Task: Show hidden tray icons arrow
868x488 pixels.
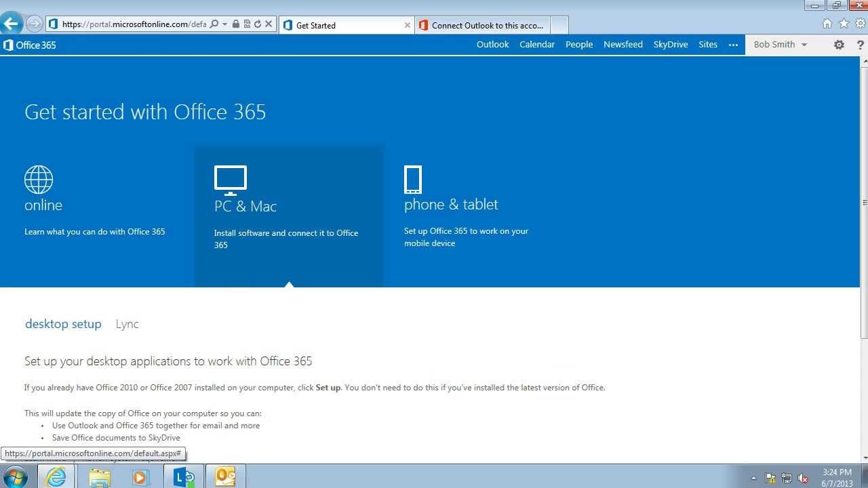Action: tap(753, 478)
